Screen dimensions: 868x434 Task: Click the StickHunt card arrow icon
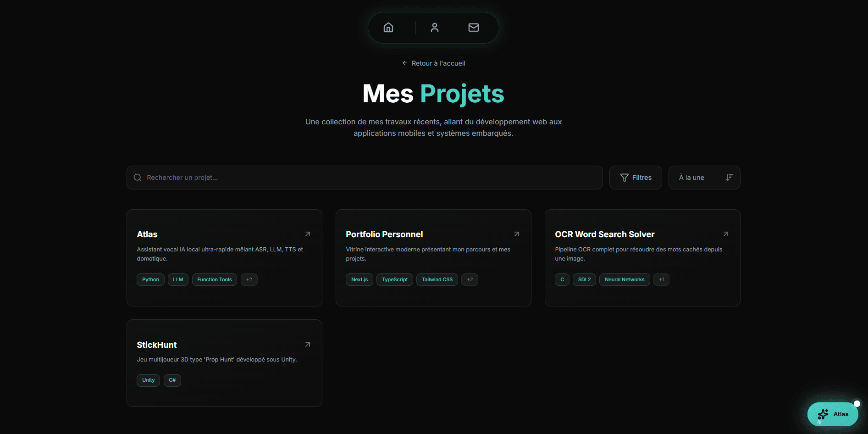(x=308, y=345)
